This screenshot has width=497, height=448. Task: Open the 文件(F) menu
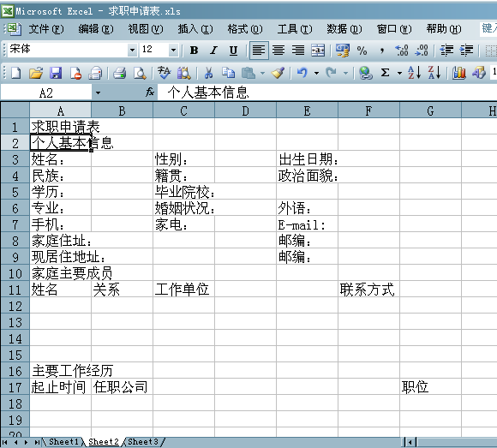(46, 29)
